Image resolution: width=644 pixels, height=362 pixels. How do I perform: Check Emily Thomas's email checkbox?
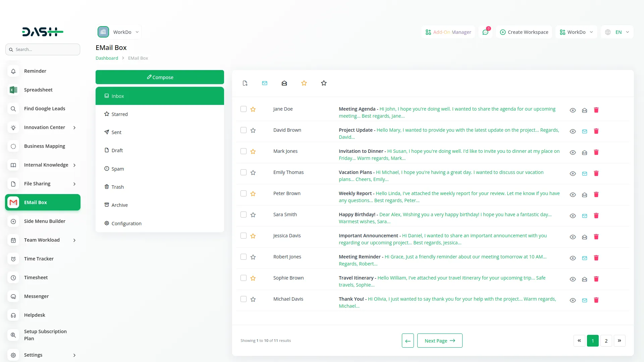(x=243, y=172)
